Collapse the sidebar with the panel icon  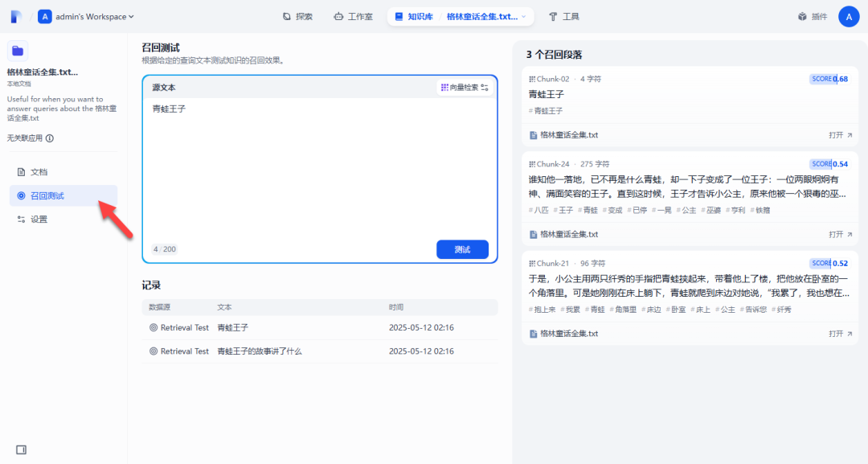point(21,450)
